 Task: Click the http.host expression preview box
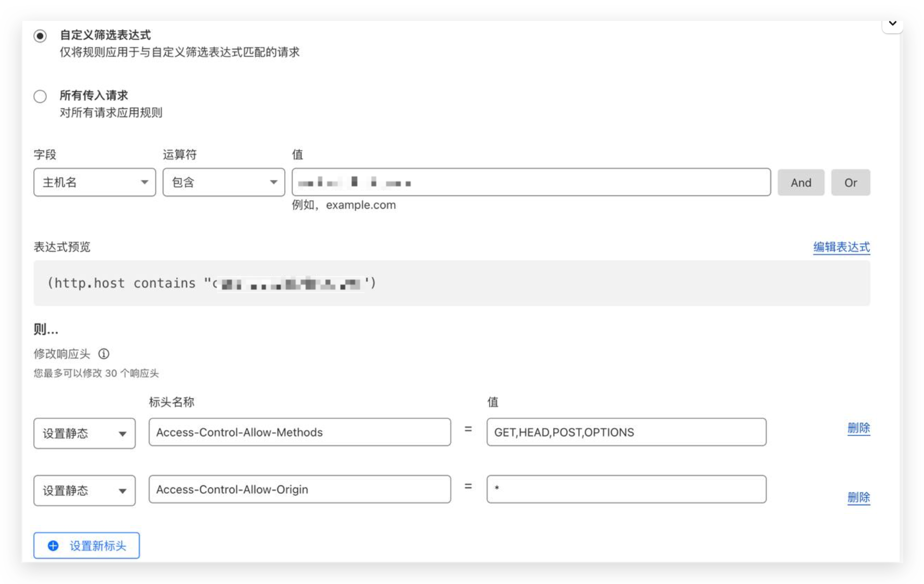click(x=452, y=283)
